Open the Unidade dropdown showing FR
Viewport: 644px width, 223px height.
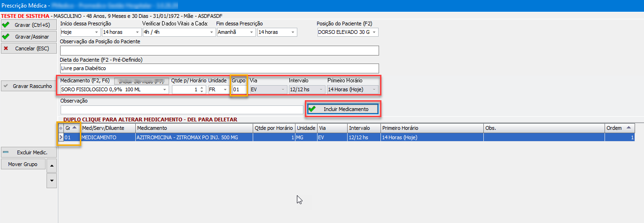tap(225, 89)
